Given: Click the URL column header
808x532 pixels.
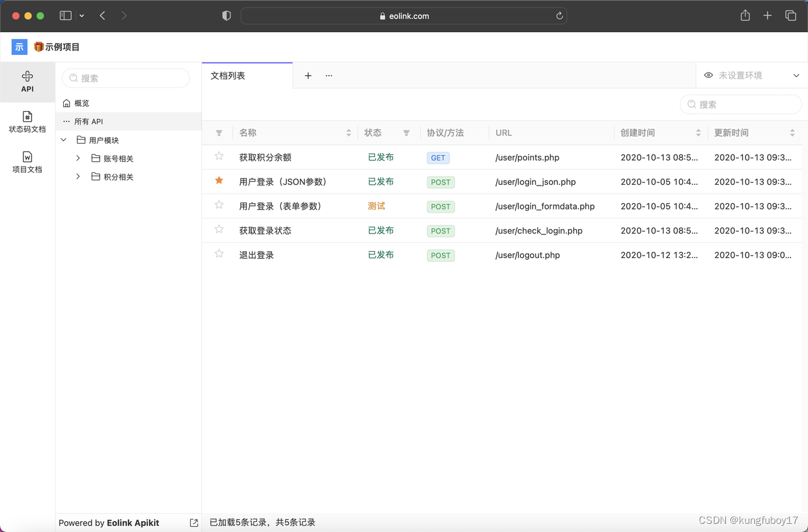Looking at the screenshot, I should pos(504,133).
